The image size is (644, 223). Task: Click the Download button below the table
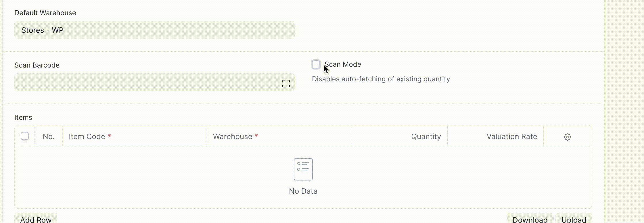(530, 219)
